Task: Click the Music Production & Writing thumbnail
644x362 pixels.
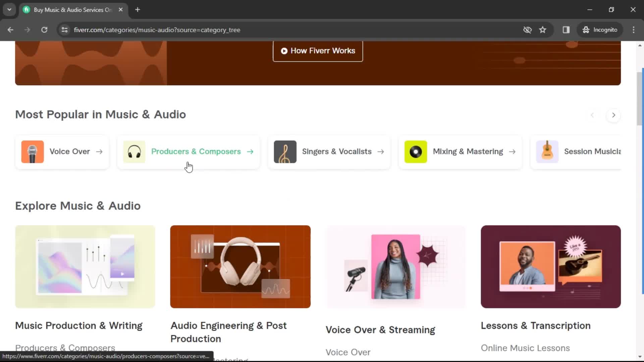Action: coord(85,266)
